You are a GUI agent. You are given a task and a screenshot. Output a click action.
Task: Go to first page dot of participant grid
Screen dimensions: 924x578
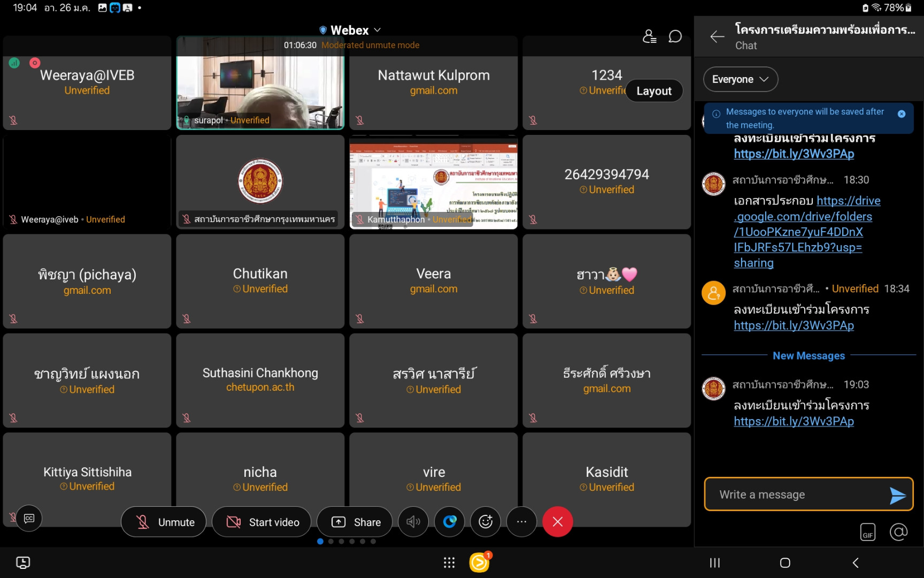320,542
